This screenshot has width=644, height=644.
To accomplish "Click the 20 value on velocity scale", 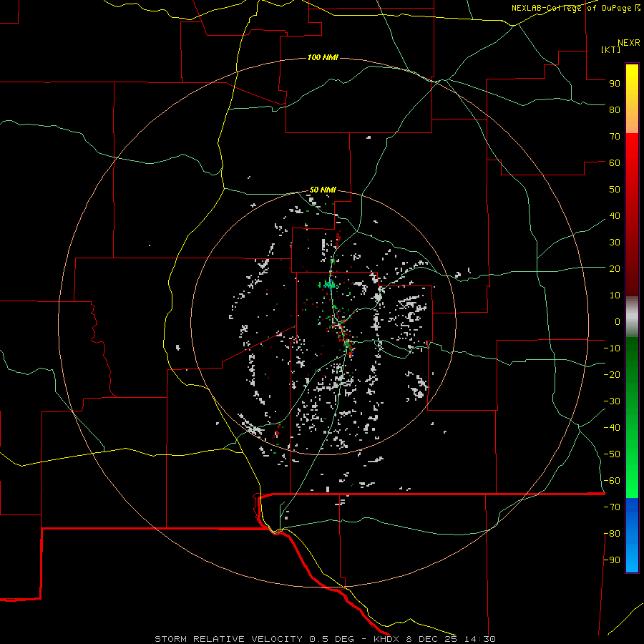I will tap(615, 268).
